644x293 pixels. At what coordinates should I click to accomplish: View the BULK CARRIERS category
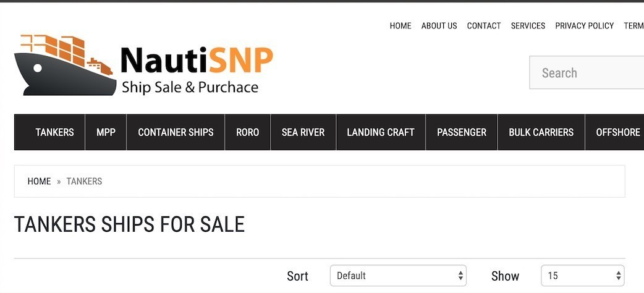coord(541,132)
